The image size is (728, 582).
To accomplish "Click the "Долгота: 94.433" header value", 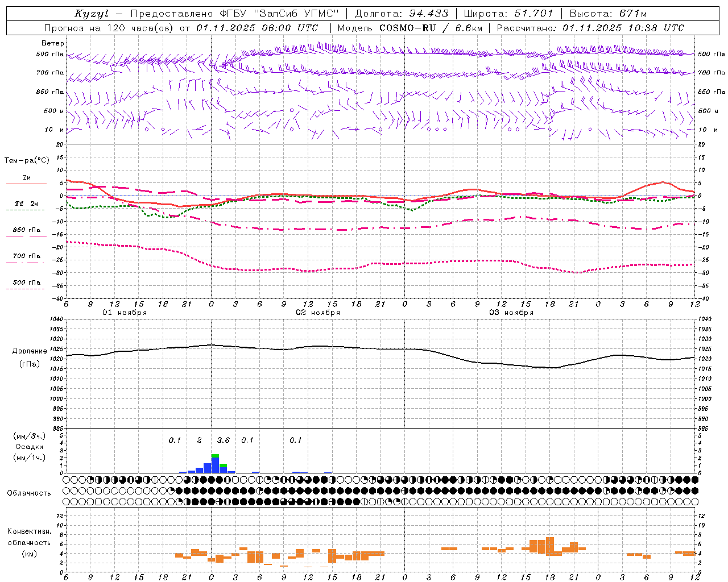I will pyautogui.click(x=402, y=14).
